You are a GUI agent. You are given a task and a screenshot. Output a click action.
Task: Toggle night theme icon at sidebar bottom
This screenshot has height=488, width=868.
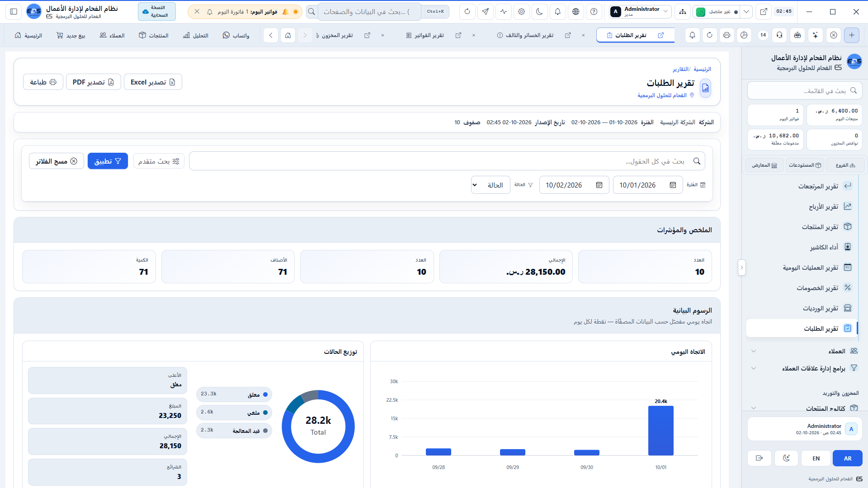point(786,458)
